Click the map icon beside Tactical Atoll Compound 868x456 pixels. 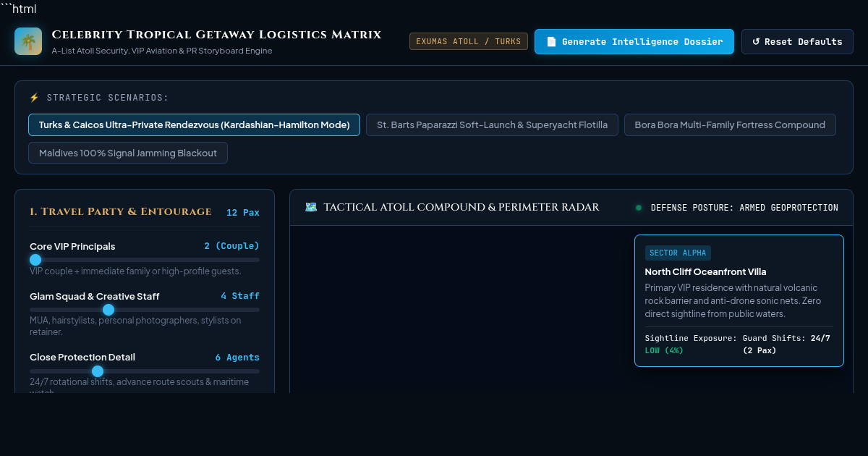311,207
